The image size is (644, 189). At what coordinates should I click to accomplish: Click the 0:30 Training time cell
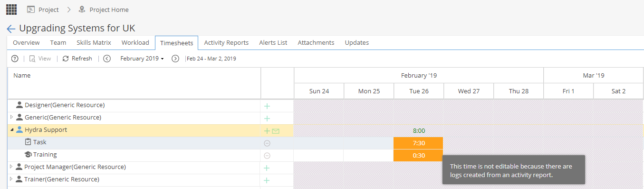click(418, 155)
